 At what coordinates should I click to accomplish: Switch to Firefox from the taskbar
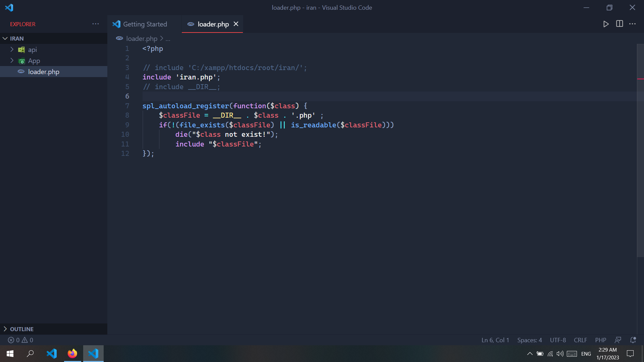(x=72, y=354)
